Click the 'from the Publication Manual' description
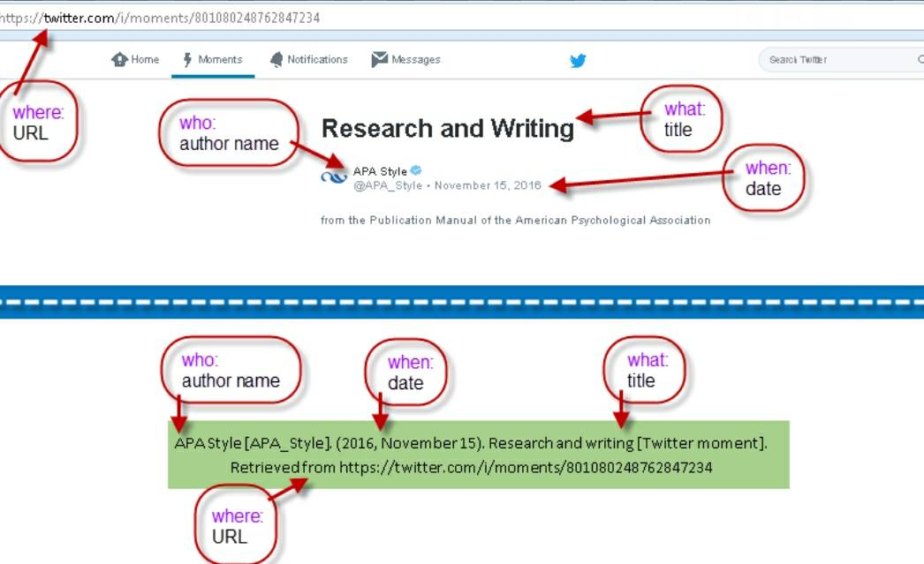This screenshot has height=564, width=924. 516,220
